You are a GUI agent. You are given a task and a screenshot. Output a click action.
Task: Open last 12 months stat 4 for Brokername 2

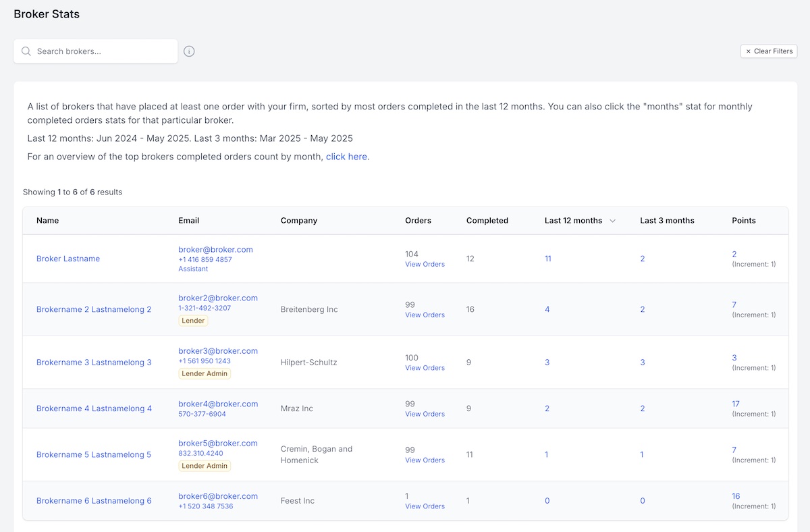click(x=547, y=309)
